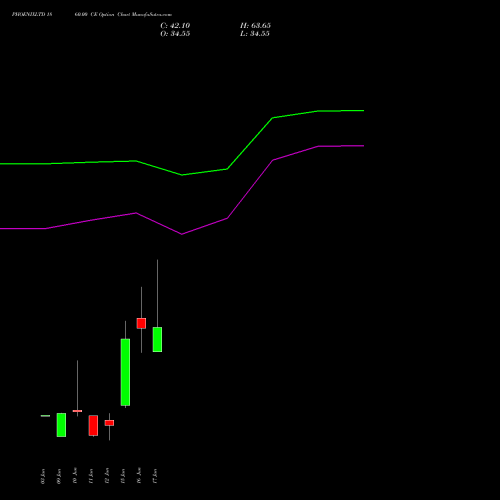Image resolution: width=500 pixels, height=500 pixels.
Task: Click the low price readout L: 34.55
Action: point(255,34)
